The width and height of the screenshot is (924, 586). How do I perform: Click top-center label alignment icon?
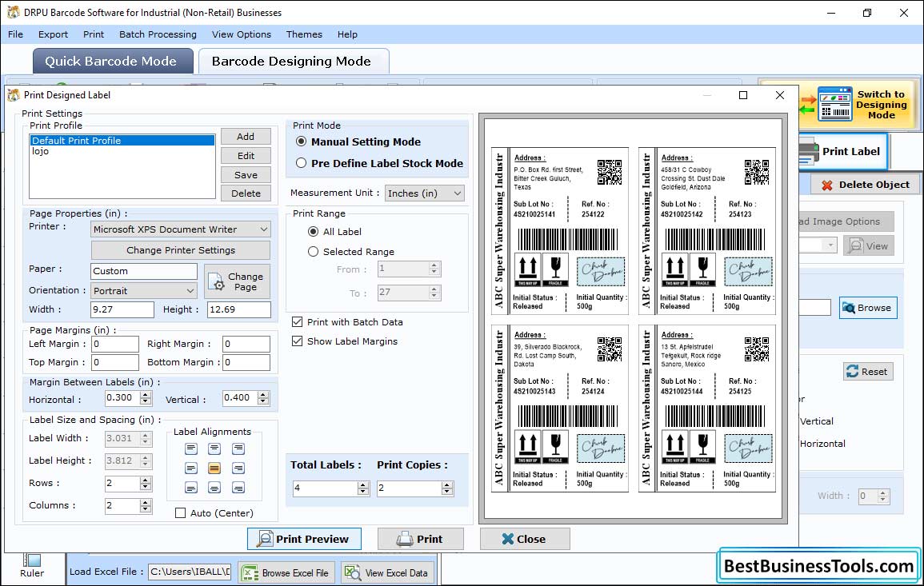214,449
